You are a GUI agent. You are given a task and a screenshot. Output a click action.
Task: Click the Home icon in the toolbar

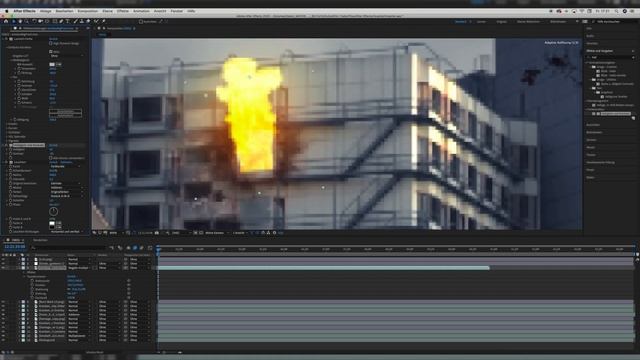point(6,21)
